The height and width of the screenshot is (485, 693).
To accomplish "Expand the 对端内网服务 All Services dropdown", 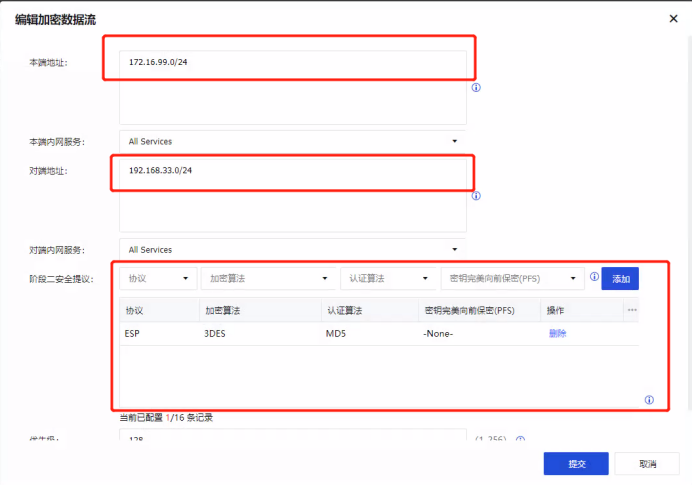I will point(292,250).
